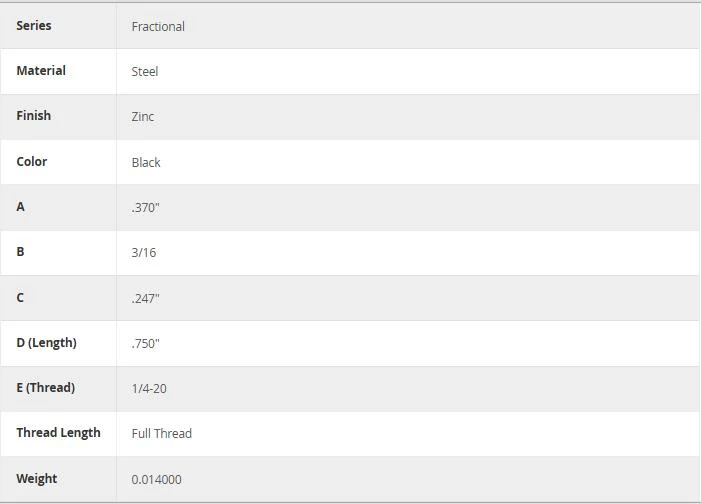Click the Black color value
This screenshot has height=504, width=701.
(146, 162)
